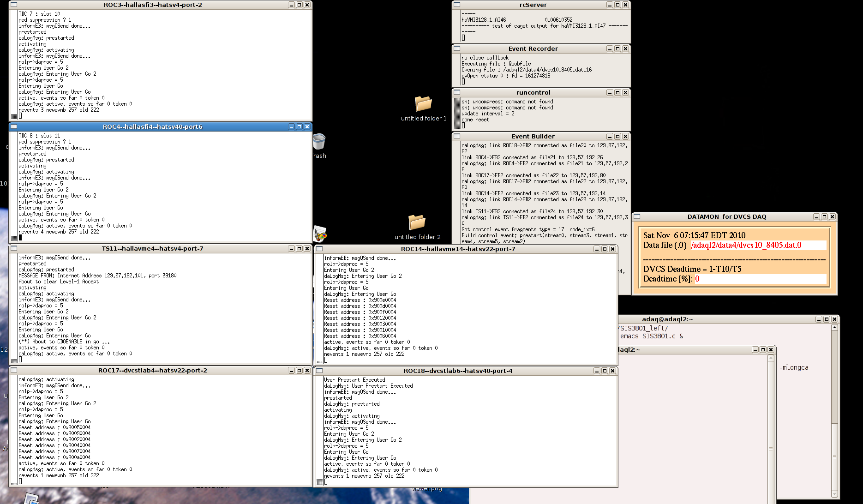Click the Deadtime [%] value field
This screenshot has height=504, width=863.
pos(760,279)
